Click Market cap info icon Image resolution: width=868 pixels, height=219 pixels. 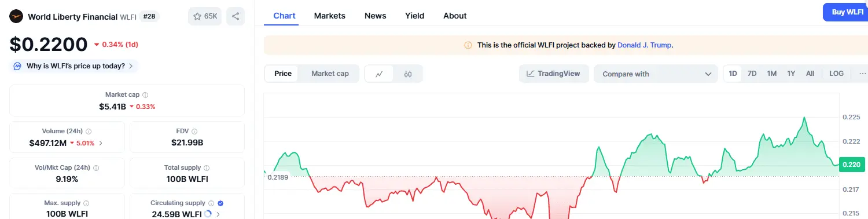point(145,94)
